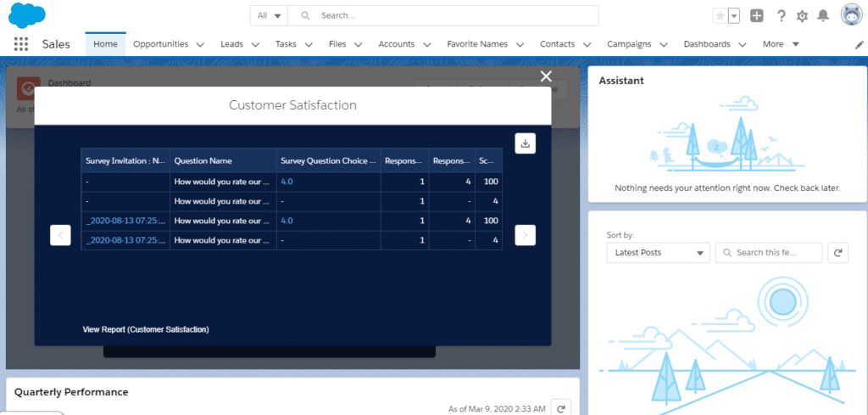Switch to the Home tab
Viewport: 868px width, 415px height.
[105, 44]
